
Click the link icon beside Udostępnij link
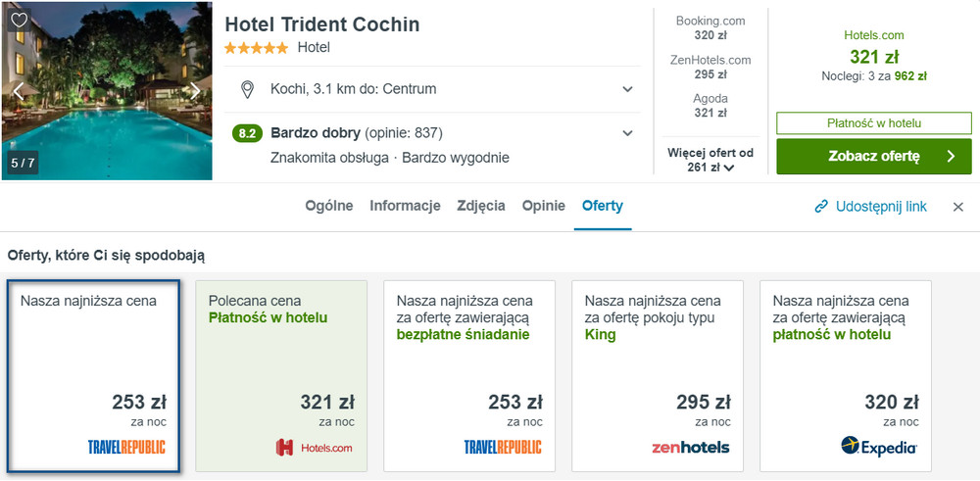[821, 207]
